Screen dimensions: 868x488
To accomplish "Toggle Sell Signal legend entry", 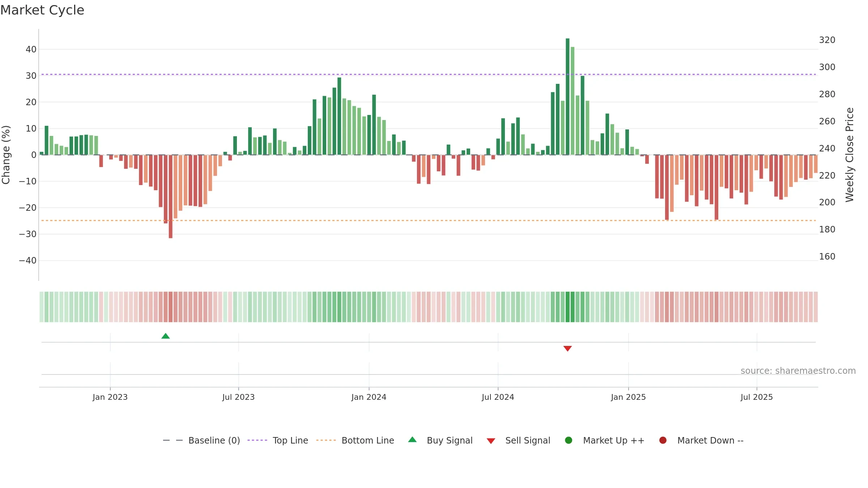I will coord(518,440).
